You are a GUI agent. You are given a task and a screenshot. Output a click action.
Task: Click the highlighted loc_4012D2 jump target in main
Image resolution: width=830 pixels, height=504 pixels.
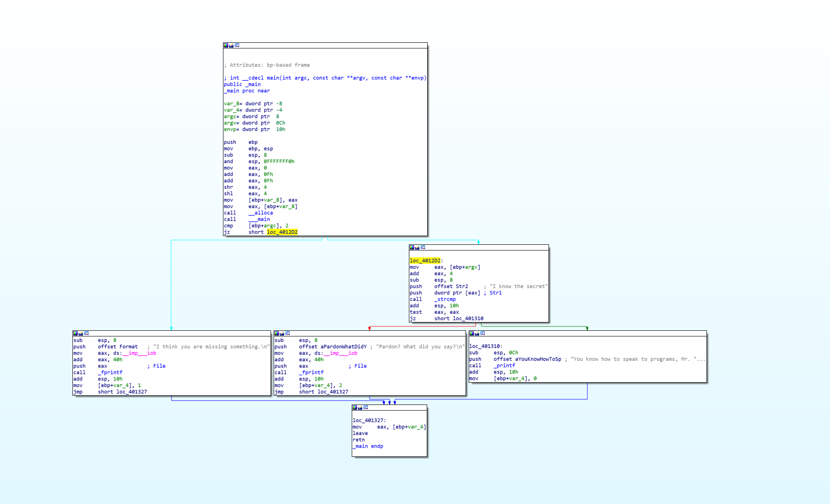[x=282, y=232]
